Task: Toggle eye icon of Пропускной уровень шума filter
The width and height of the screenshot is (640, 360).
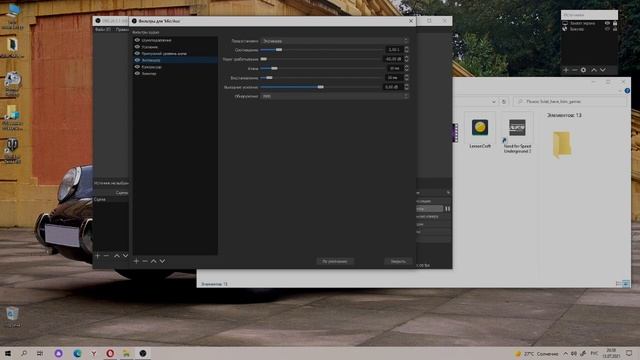Action: point(137,53)
